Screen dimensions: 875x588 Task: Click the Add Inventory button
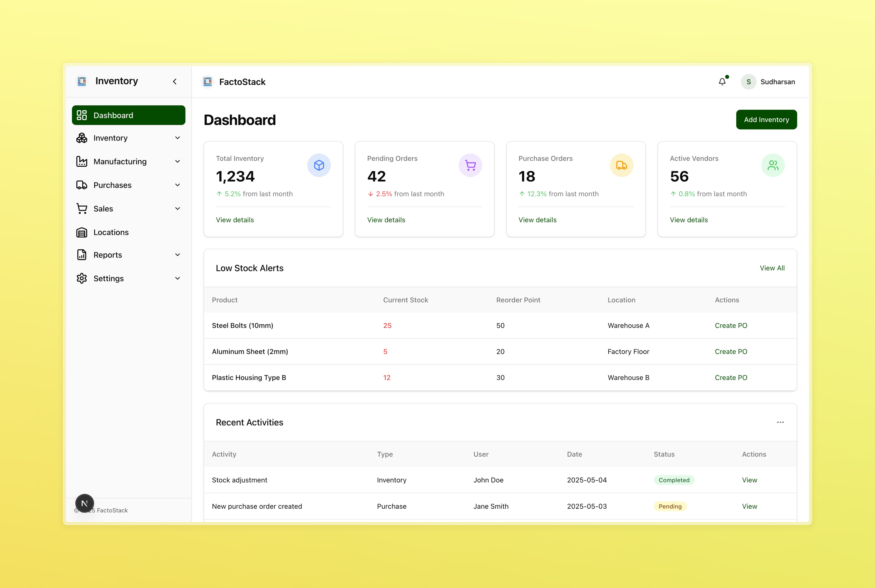(766, 120)
